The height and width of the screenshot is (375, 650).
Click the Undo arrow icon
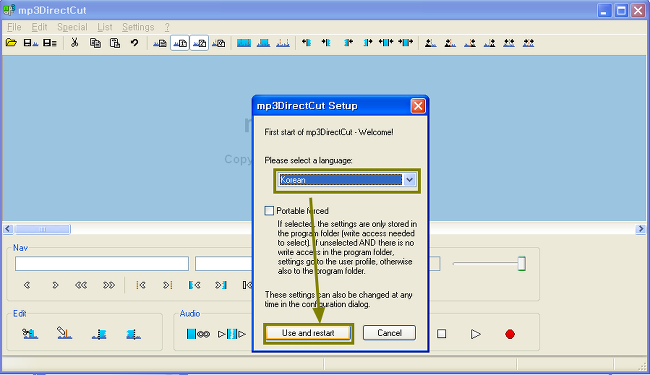(x=134, y=43)
